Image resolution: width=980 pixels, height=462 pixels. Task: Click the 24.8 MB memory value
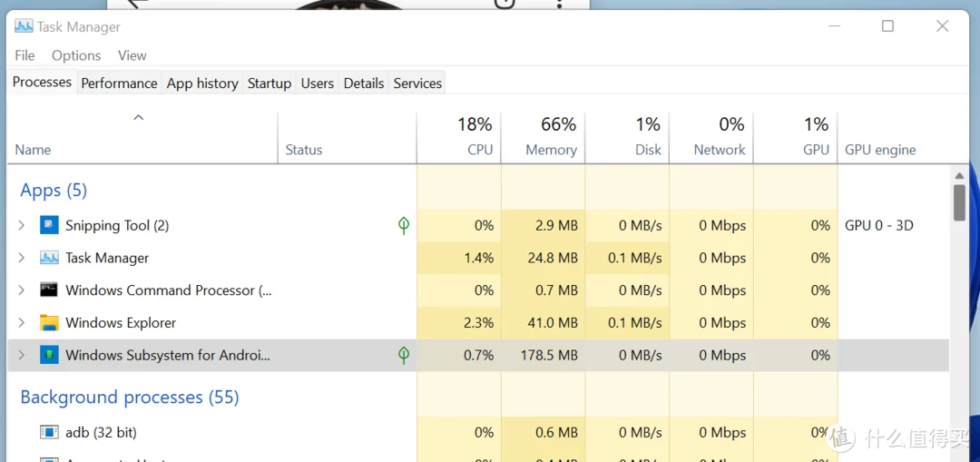(x=554, y=258)
